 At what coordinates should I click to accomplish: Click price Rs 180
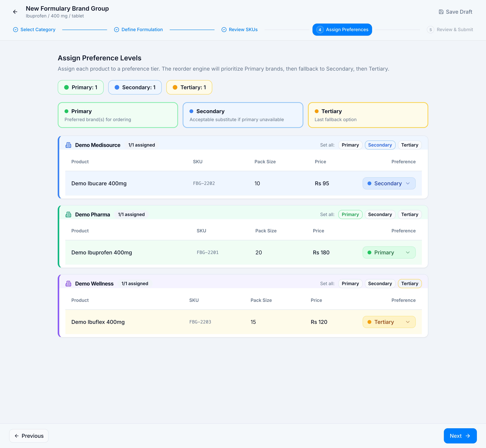pyautogui.click(x=321, y=253)
